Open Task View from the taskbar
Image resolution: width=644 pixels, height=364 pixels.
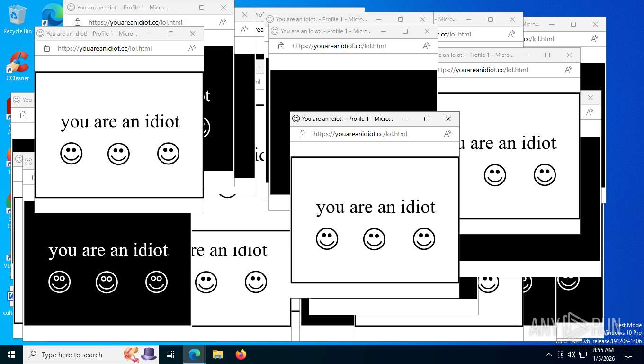[170, 355]
